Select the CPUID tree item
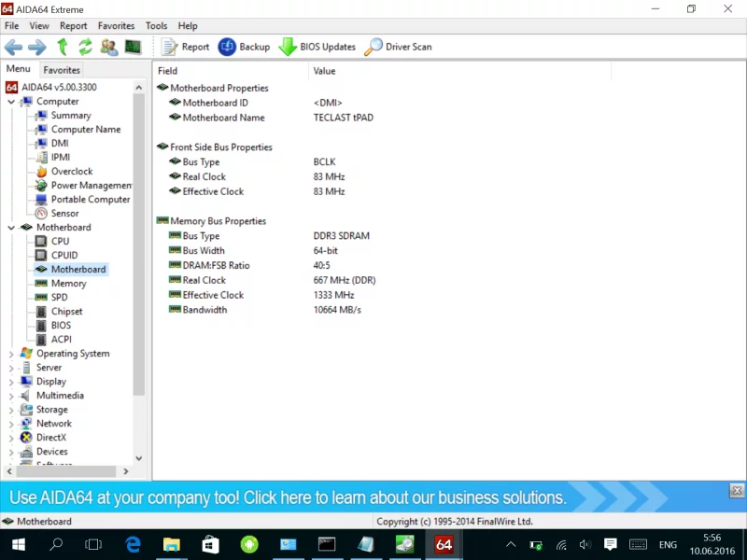Screen dimensions: 747x560 coord(64,255)
